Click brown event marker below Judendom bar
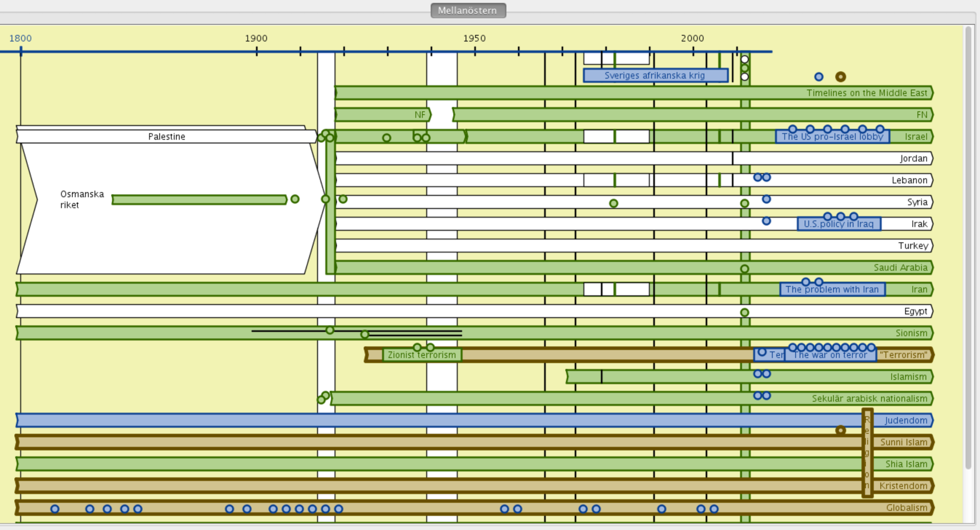 tap(840, 430)
